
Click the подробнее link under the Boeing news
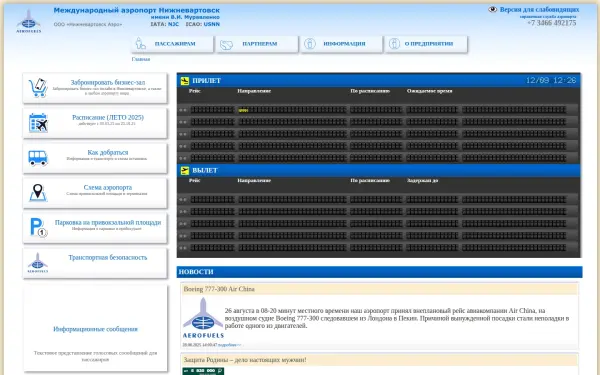[x=229, y=345]
